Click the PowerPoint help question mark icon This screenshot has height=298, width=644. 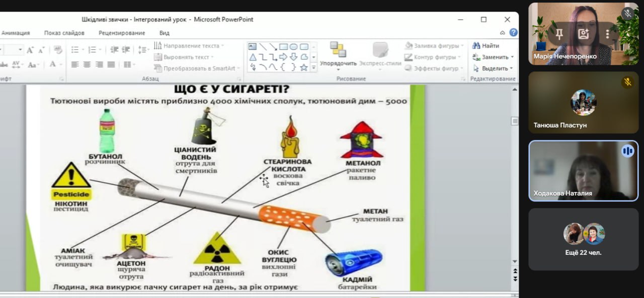click(513, 33)
